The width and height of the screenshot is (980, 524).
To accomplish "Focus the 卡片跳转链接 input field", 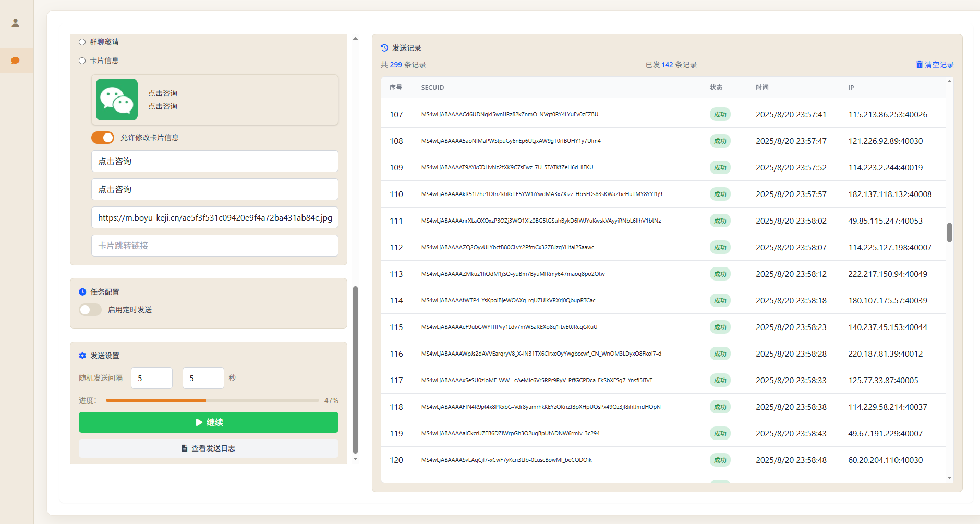I will (214, 246).
